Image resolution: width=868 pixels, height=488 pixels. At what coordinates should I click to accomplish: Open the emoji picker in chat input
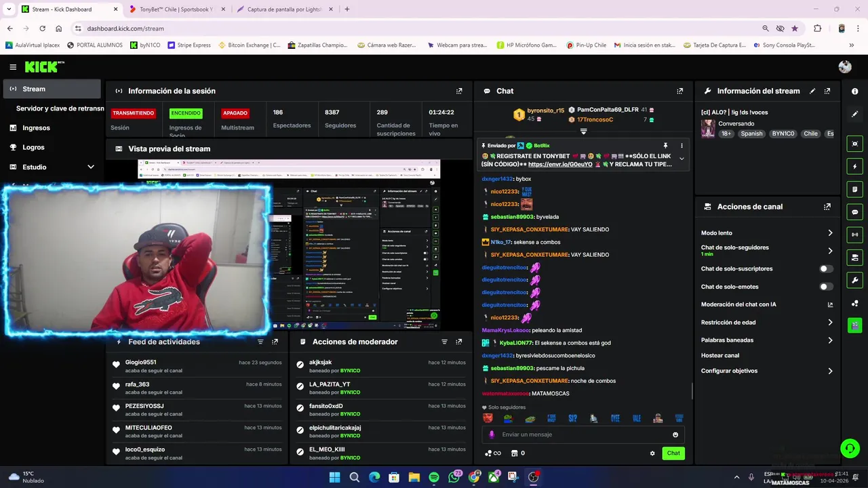tap(675, 434)
